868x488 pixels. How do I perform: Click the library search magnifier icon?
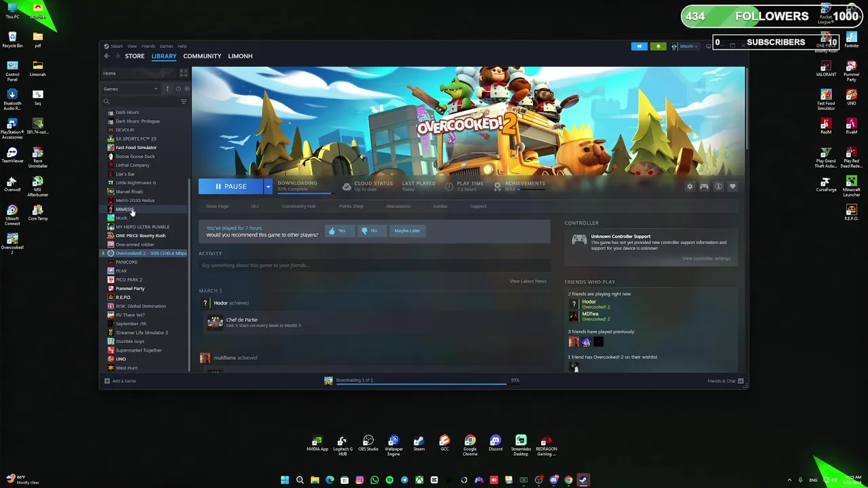pos(106,102)
